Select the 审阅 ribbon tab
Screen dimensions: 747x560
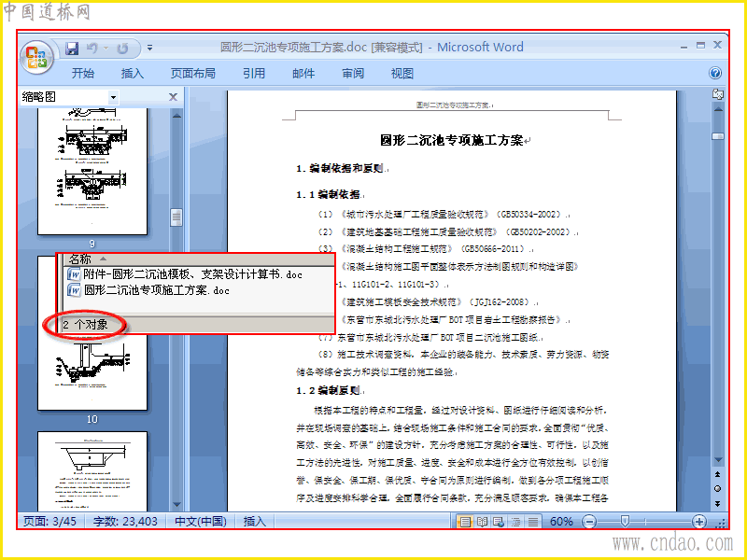pyautogui.click(x=353, y=74)
